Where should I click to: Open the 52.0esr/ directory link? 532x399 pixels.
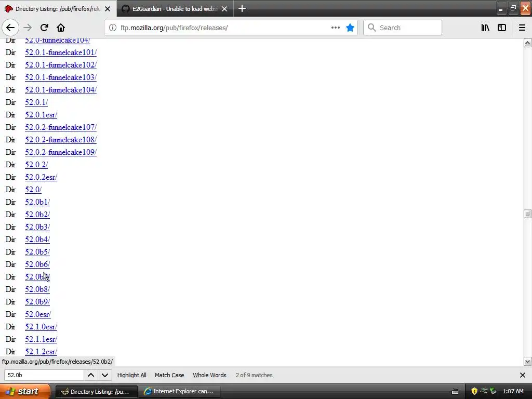[37, 314]
